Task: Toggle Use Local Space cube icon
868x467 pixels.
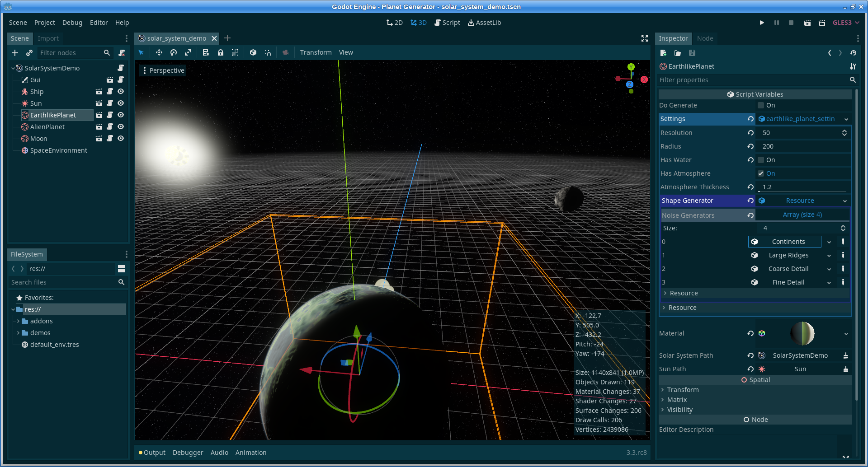Action: coord(253,52)
